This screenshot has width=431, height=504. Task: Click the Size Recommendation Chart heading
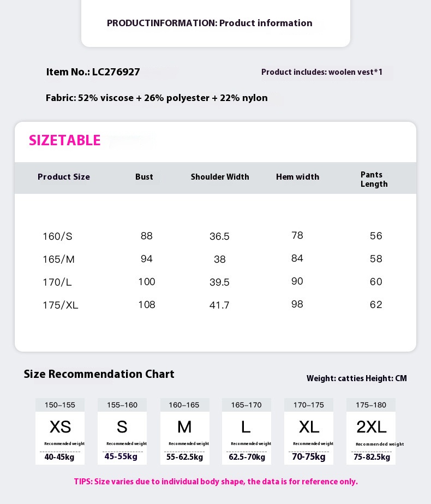99,374
